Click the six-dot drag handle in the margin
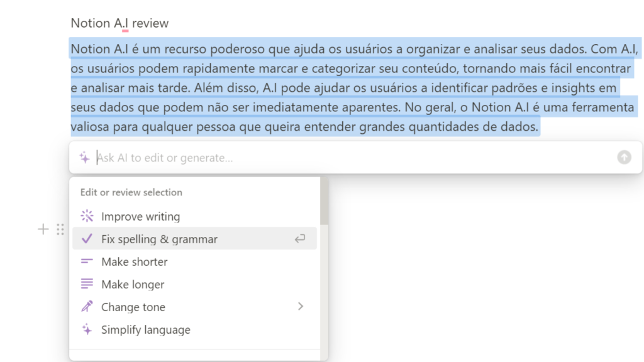Screen dimensions: 644x362 60,229
